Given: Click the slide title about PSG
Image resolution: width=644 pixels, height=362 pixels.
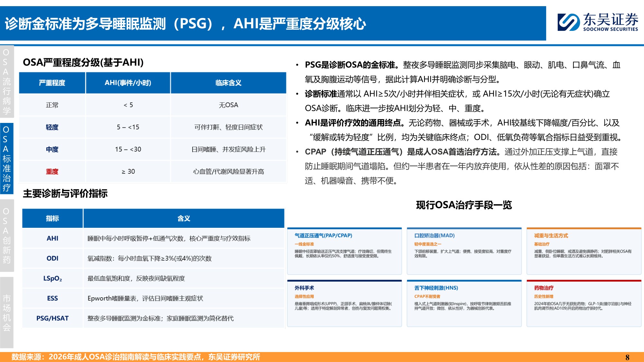Looking at the screenshot, I should (x=185, y=23).
